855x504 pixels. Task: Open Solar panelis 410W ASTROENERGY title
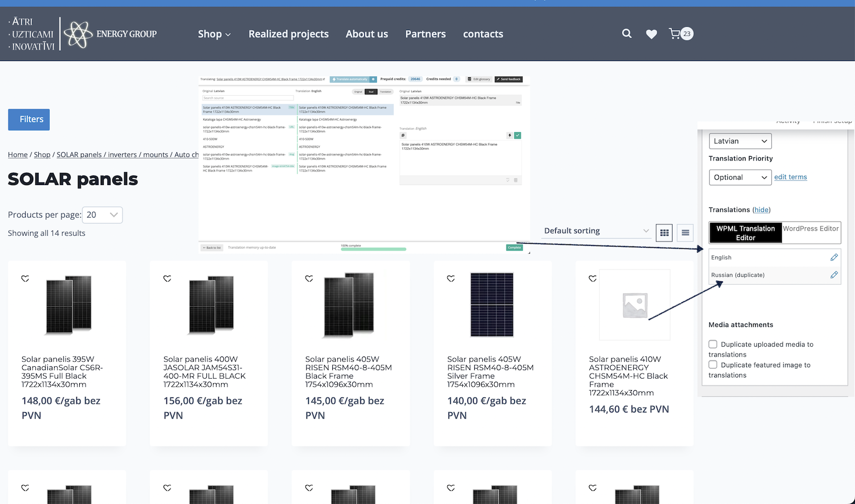coord(628,376)
